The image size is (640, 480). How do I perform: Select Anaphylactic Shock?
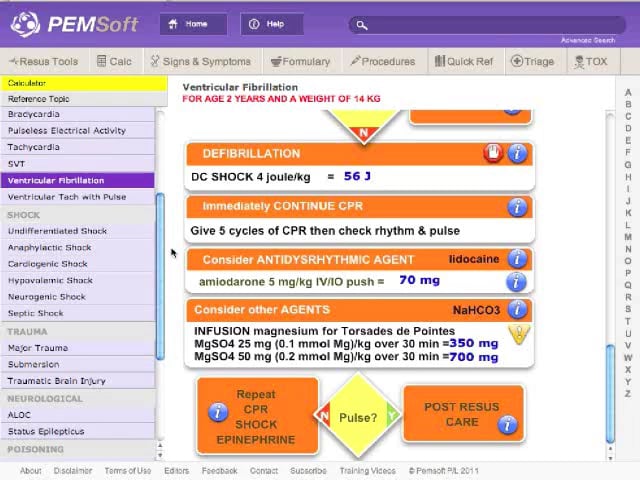(78, 247)
